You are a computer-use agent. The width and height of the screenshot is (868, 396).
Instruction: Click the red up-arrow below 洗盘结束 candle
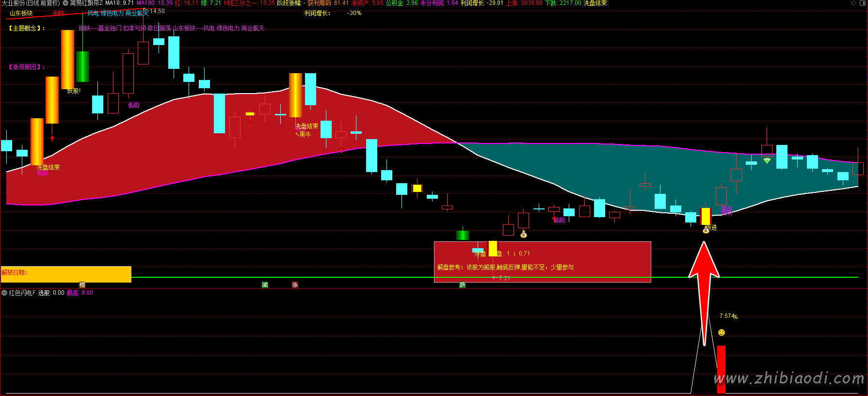[x=52, y=138]
